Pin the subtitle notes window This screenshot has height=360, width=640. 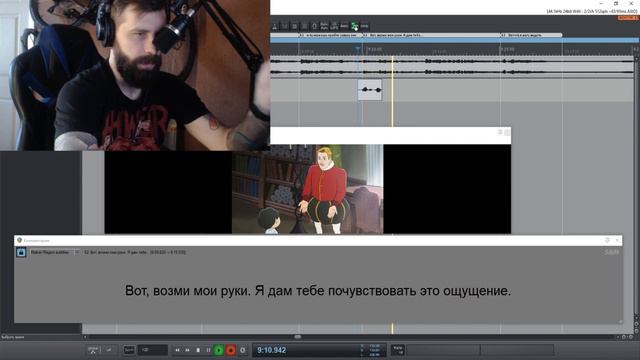[607, 240]
